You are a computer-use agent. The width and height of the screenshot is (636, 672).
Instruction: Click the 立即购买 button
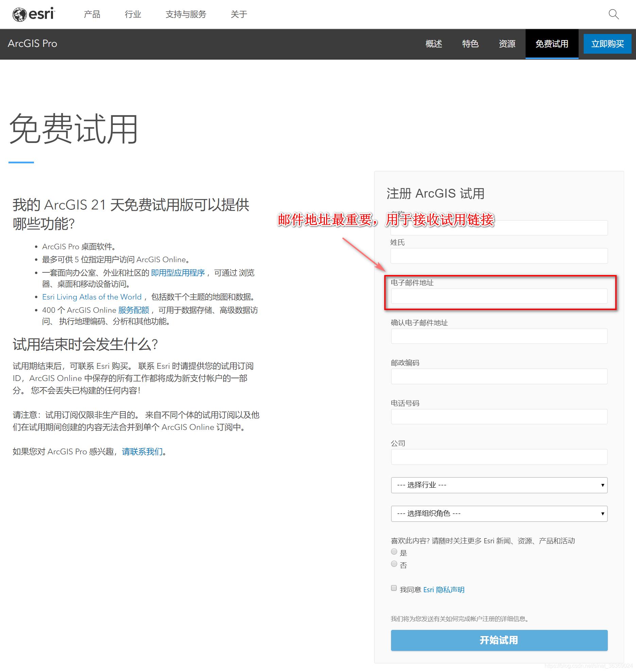607,43
